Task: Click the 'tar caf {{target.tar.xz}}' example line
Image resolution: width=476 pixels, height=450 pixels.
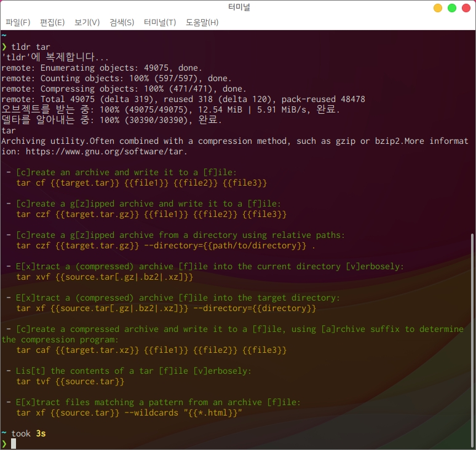Action: (x=151, y=350)
